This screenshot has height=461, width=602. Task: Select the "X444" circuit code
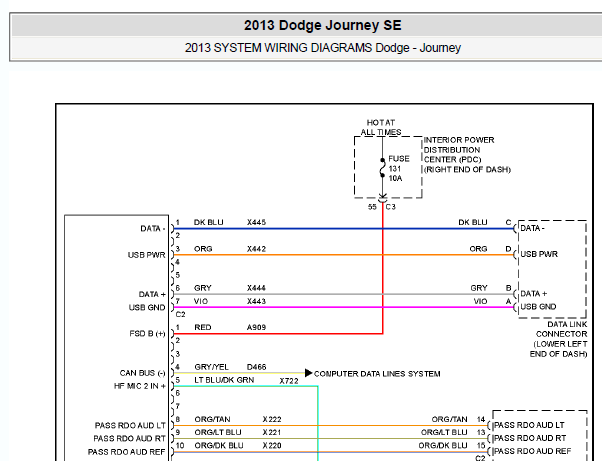256,288
